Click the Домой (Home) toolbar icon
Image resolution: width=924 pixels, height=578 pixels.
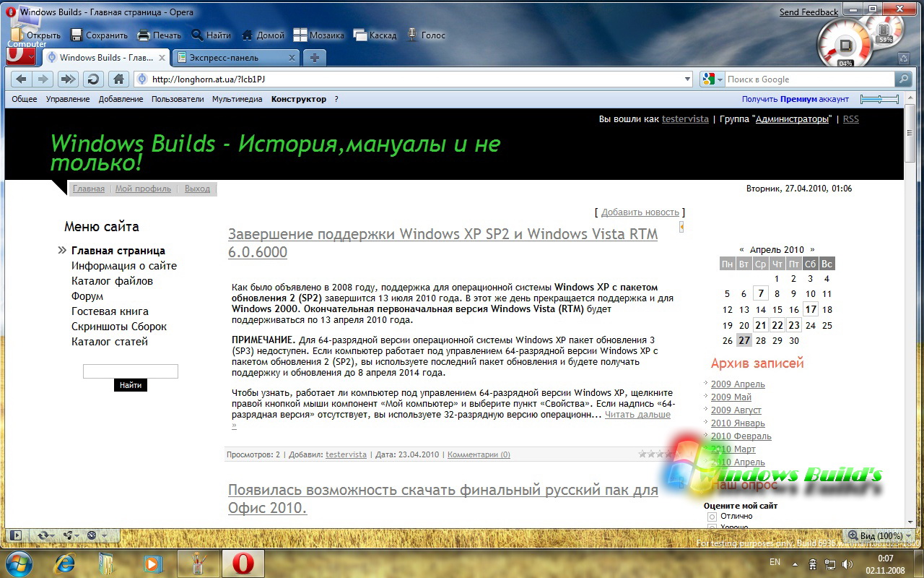pos(248,35)
